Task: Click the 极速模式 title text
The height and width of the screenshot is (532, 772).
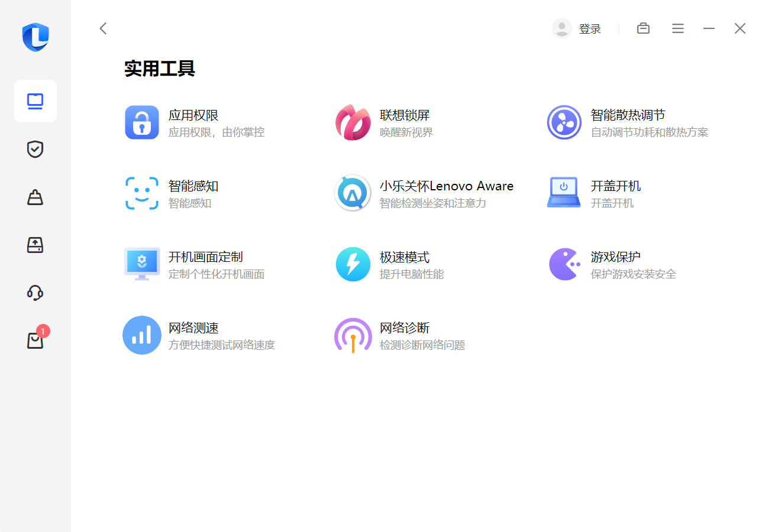Action: coord(405,257)
